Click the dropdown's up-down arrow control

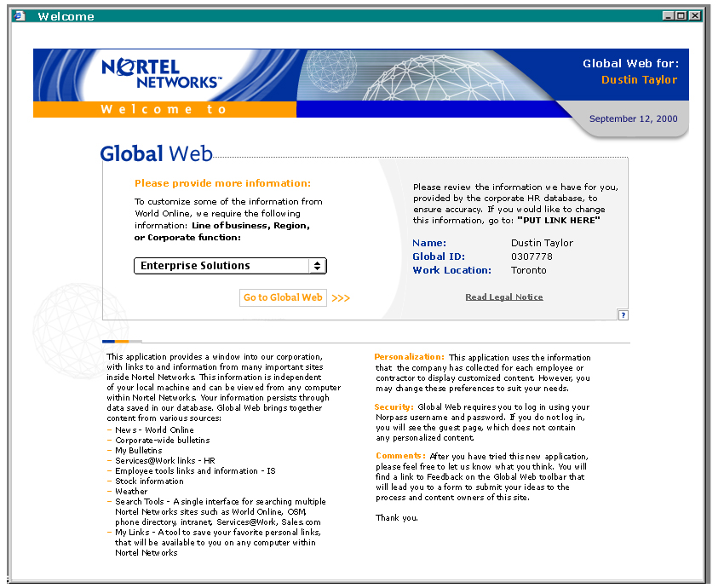317,266
